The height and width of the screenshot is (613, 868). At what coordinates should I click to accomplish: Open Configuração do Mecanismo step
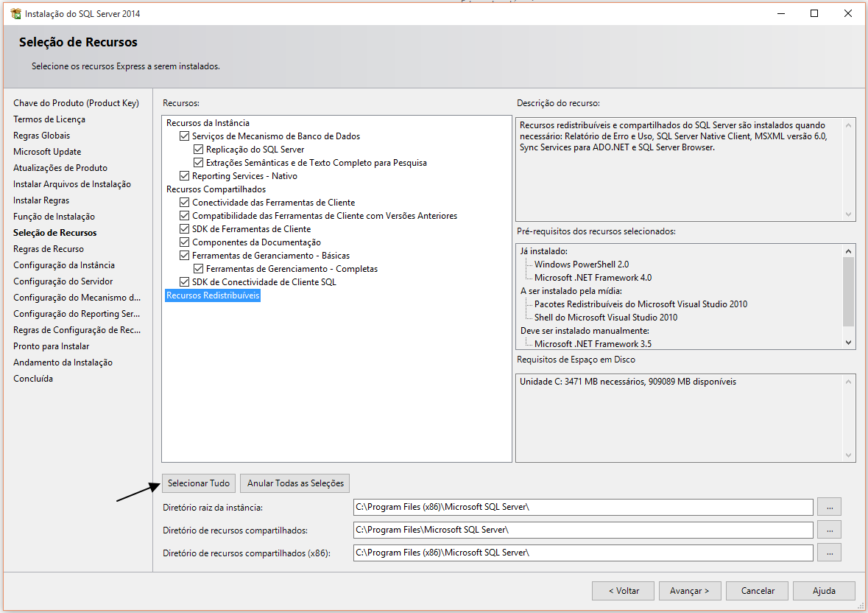click(77, 298)
